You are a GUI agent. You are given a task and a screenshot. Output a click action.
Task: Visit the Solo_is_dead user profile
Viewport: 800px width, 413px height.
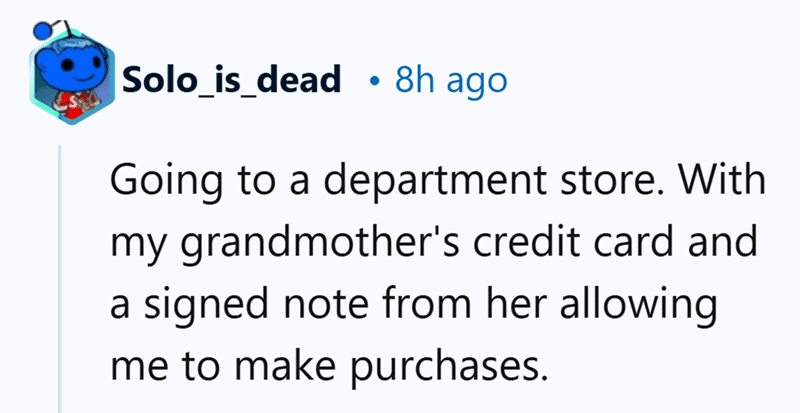click(x=232, y=81)
